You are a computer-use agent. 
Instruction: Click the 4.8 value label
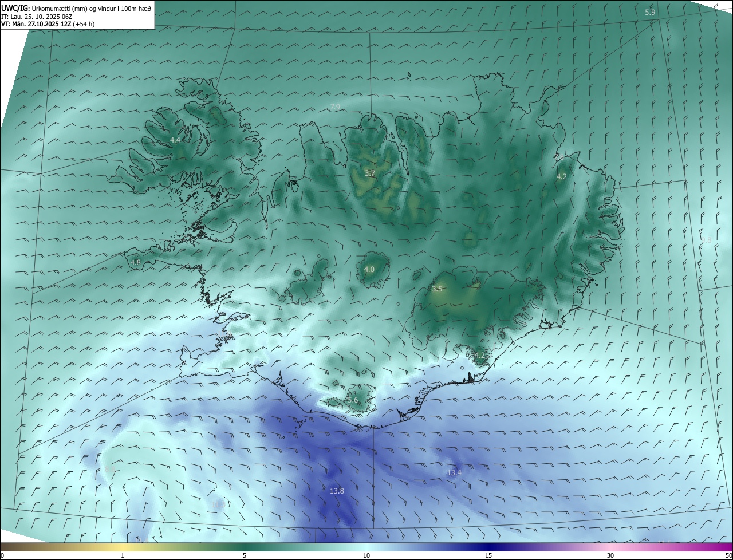[136, 262]
